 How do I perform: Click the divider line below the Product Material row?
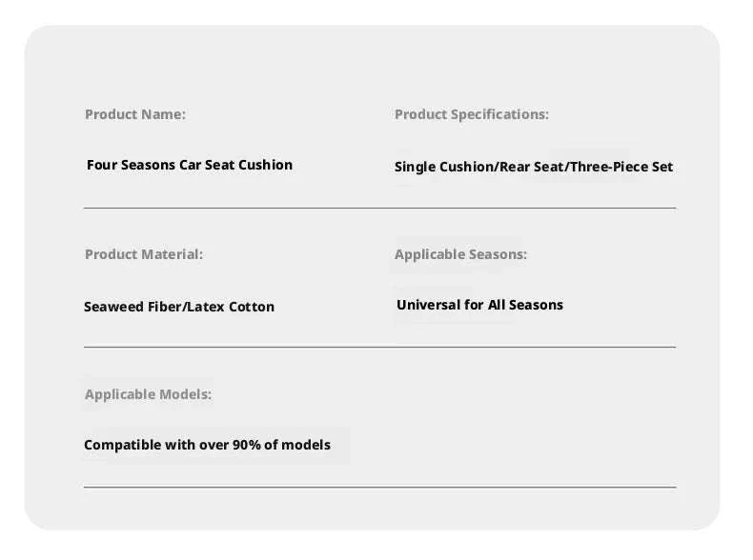380,347
